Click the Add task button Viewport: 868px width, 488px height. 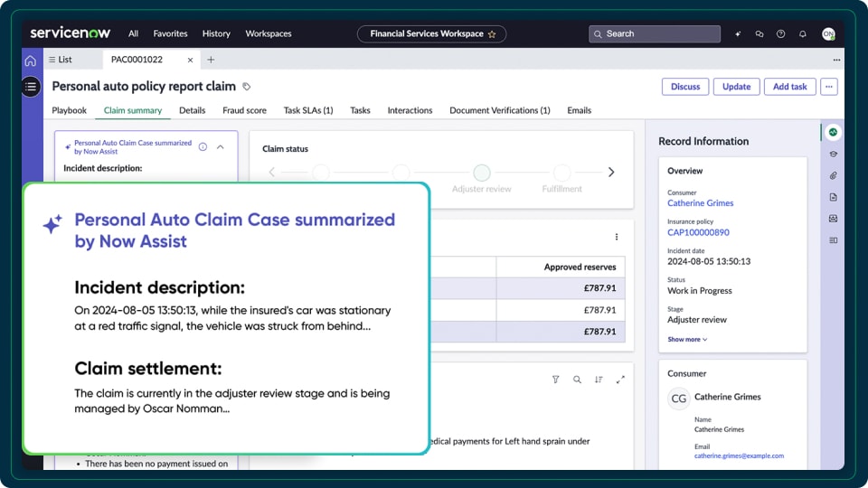pyautogui.click(x=790, y=87)
